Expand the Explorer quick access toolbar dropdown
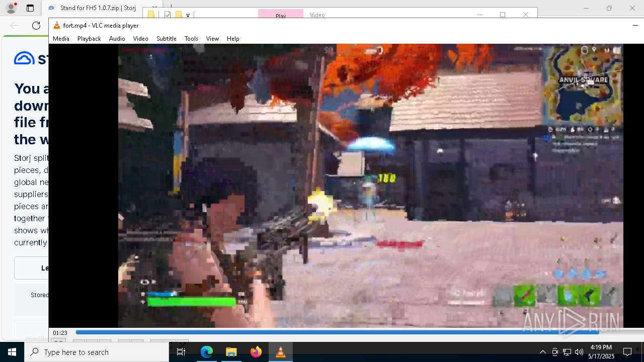Image resolution: width=644 pixels, height=362 pixels. point(188,15)
